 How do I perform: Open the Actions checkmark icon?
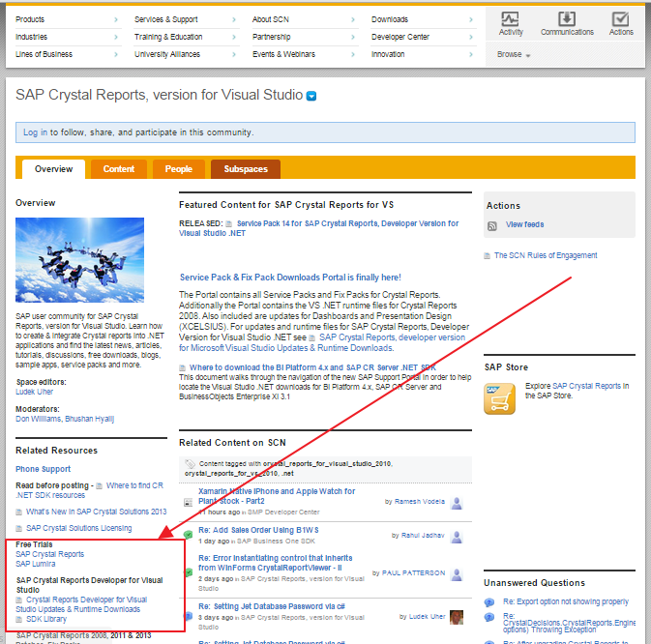(x=620, y=18)
